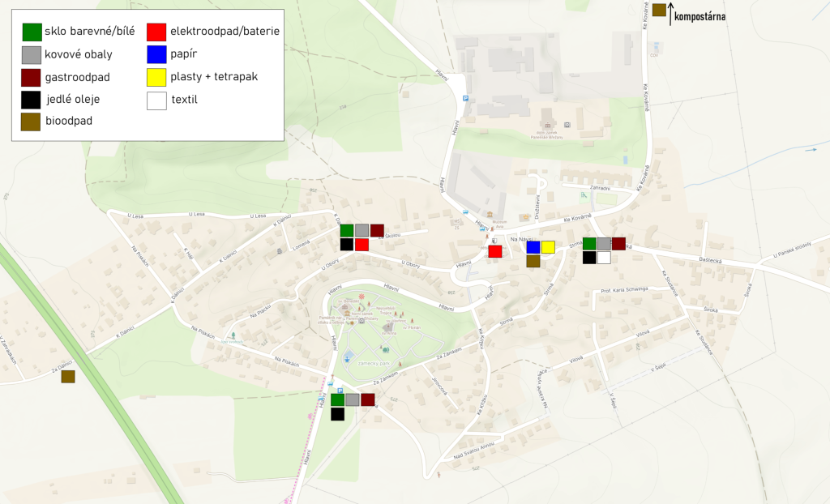Select the blue papír swatch in the legend

(156, 54)
